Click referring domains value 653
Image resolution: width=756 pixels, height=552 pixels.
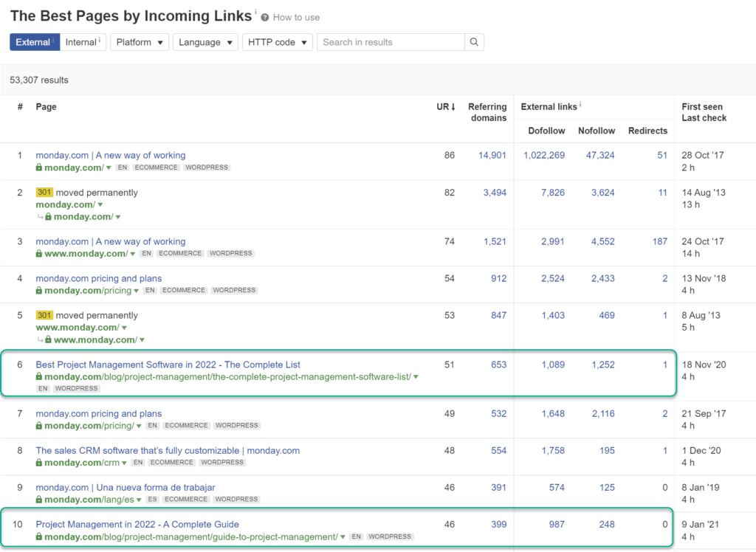click(498, 365)
